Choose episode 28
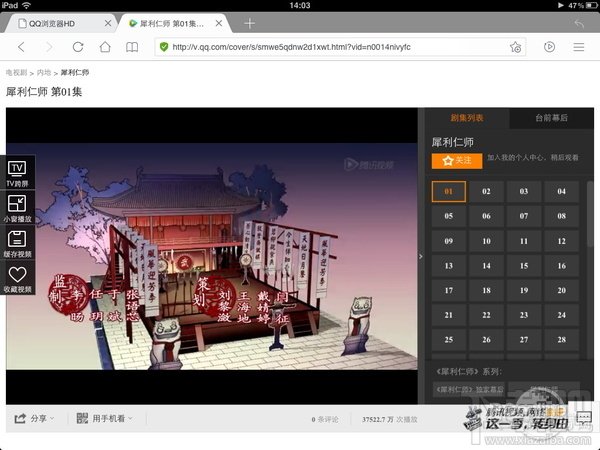 561,340
